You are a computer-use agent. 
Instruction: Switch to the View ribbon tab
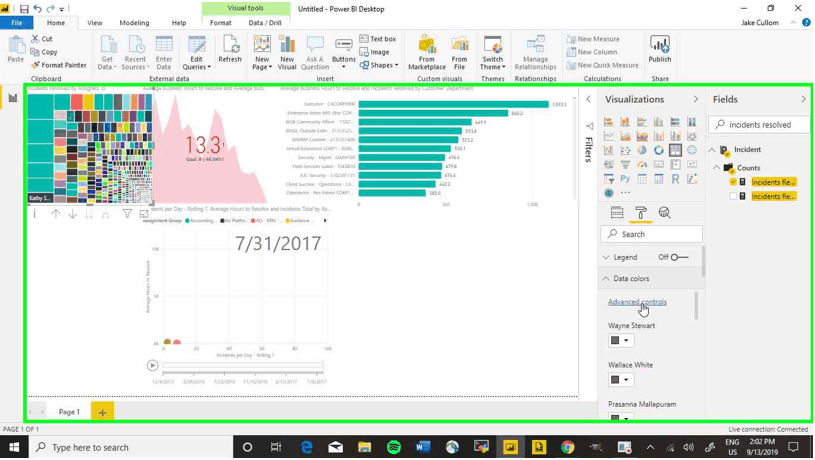click(95, 23)
